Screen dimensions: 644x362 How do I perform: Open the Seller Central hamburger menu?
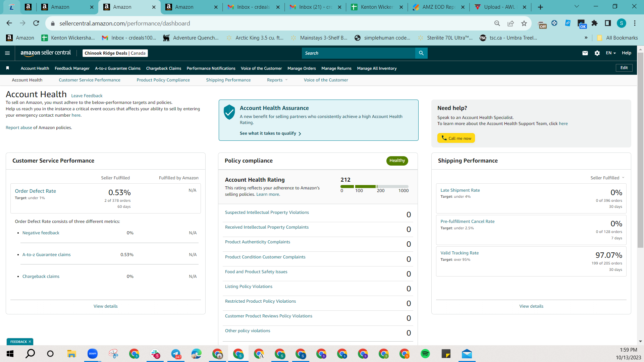7,53
